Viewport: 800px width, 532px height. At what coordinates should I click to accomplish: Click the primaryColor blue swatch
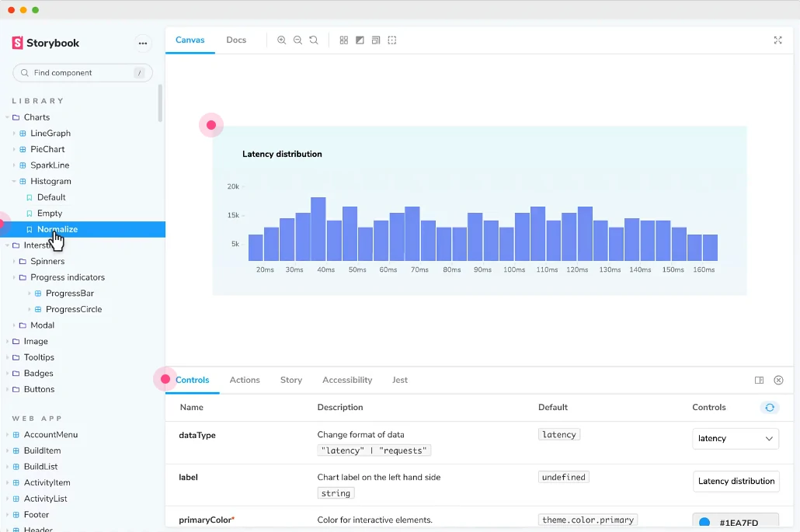point(704,523)
